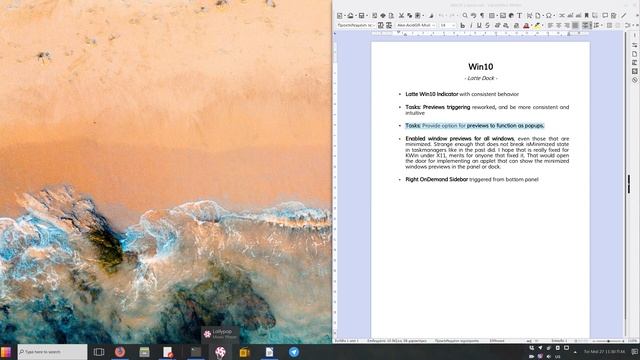The width and height of the screenshot is (640, 360).
Task: Click highlighted 'previews to function as popups' line
Action: (x=475, y=126)
